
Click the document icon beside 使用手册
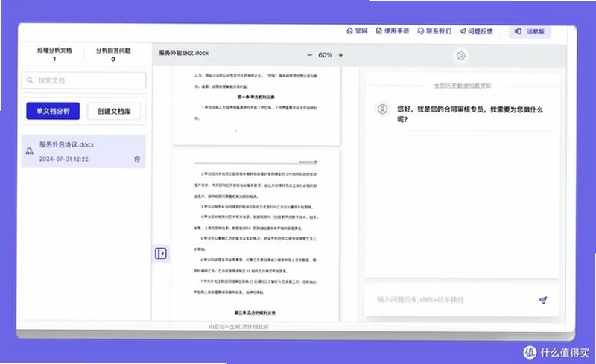tap(379, 31)
